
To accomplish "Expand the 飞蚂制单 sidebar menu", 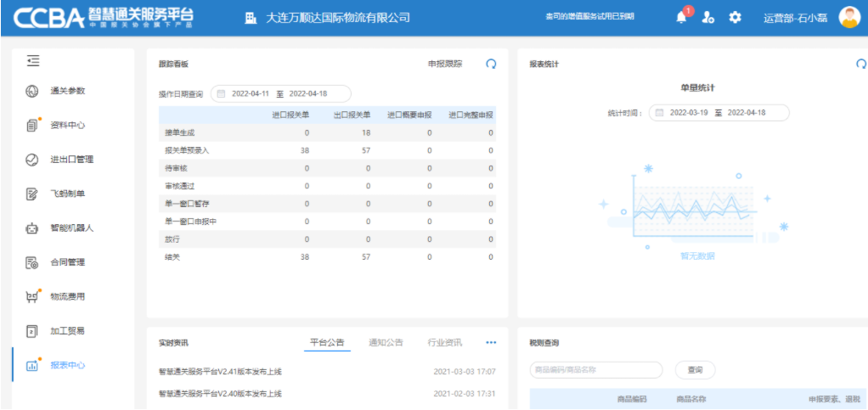I will 68,194.
